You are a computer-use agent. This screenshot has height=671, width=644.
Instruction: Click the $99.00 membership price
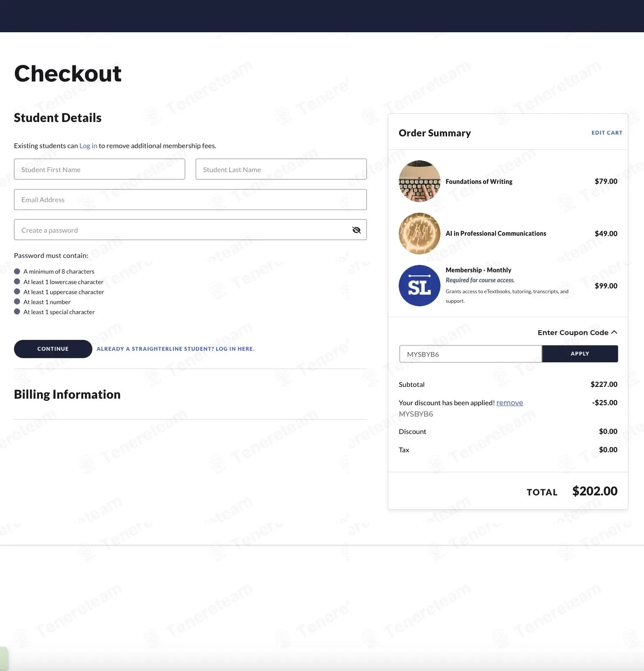(x=606, y=286)
